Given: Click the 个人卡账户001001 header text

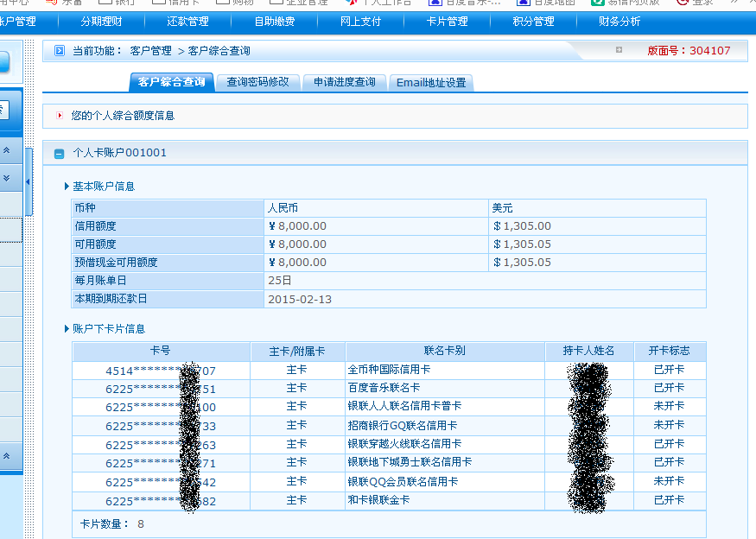Looking at the screenshot, I should (x=119, y=153).
